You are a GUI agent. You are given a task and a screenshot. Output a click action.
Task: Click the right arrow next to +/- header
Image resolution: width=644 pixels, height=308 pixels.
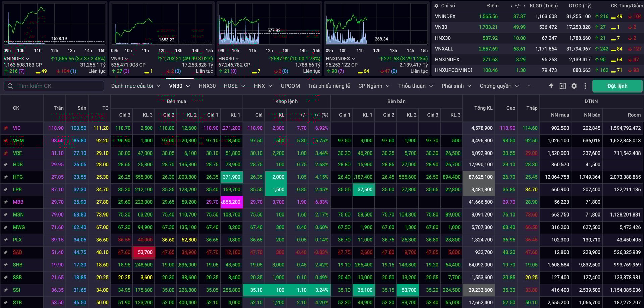[x=524, y=6]
